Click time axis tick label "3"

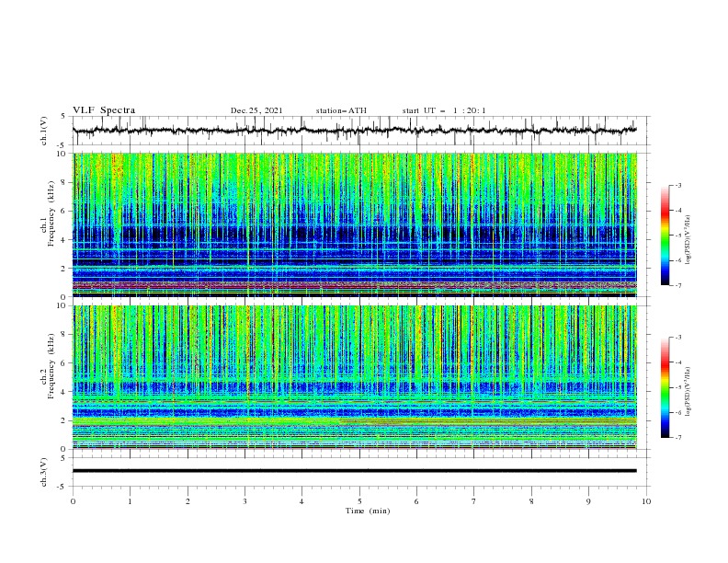(245, 501)
